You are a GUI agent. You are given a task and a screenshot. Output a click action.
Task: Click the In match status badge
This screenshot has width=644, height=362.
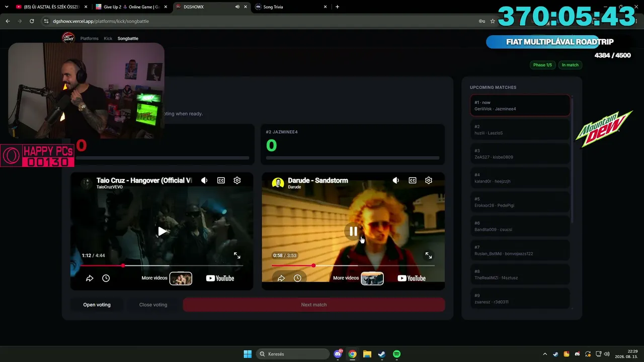click(x=570, y=65)
